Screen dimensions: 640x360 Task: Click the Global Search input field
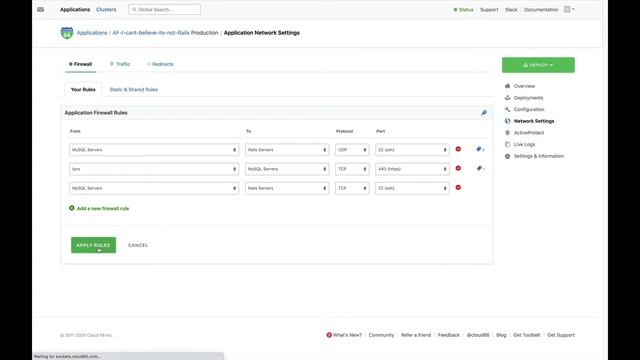click(x=164, y=9)
